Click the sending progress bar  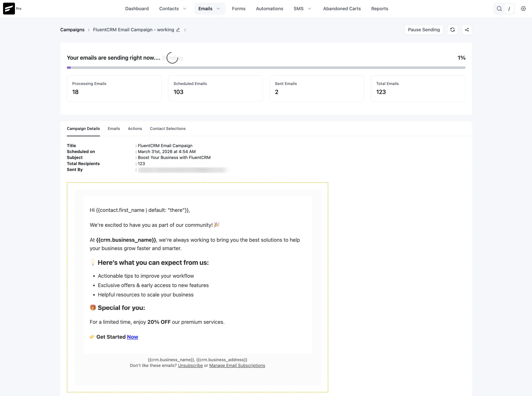pyautogui.click(x=266, y=68)
